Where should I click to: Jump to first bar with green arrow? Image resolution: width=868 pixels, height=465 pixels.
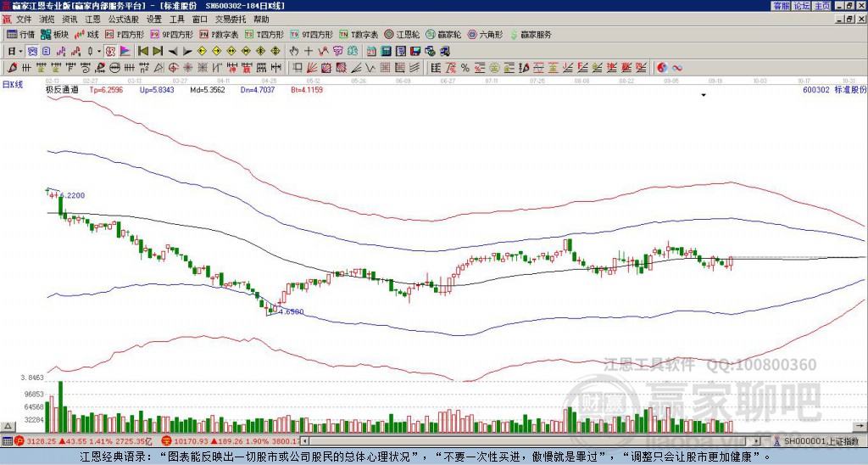143,52
